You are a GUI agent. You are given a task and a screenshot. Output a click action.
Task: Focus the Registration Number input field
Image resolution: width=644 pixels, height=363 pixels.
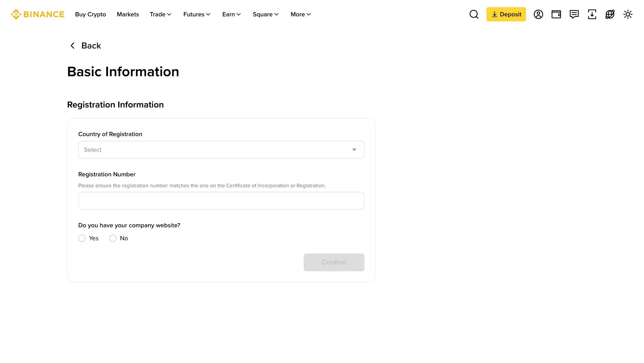(221, 201)
